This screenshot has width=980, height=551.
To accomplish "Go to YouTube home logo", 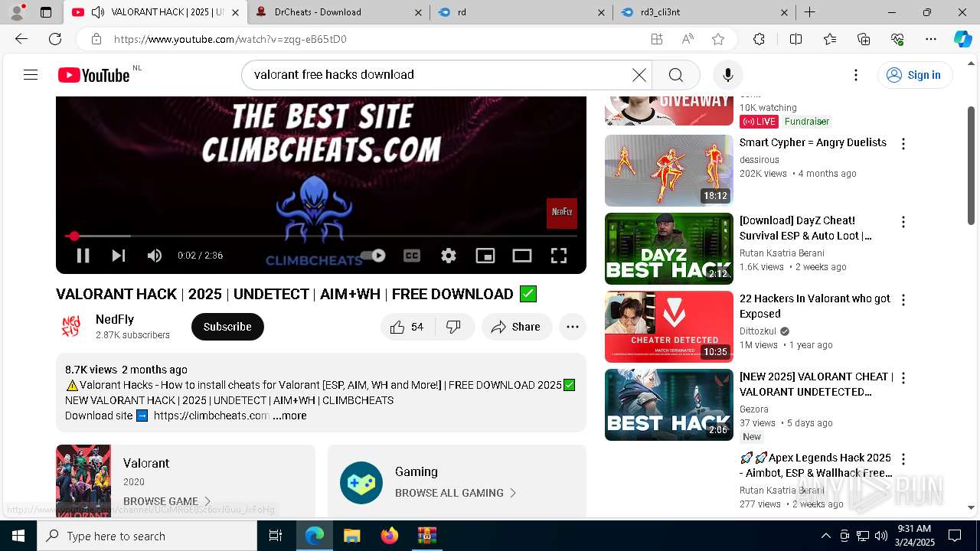I will pyautogui.click(x=93, y=75).
